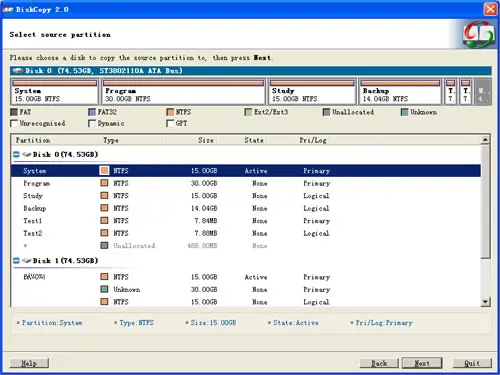Close the DiskCopy 2.0 window
The height and width of the screenshot is (375, 500).
[x=490, y=9]
